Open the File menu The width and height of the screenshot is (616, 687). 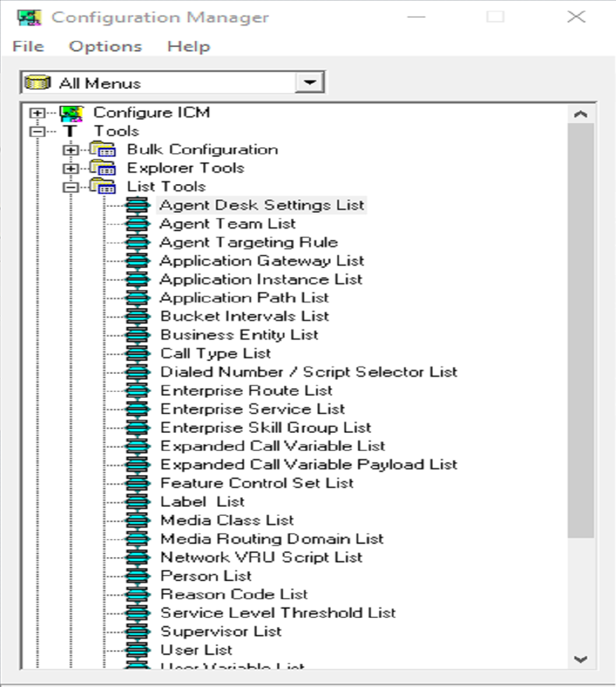[x=29, y=47]
